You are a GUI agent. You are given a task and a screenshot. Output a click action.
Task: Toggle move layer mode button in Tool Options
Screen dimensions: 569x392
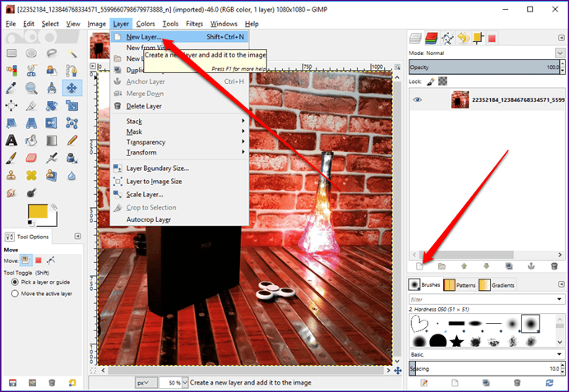pyautogui.click(x=25, y=260)
